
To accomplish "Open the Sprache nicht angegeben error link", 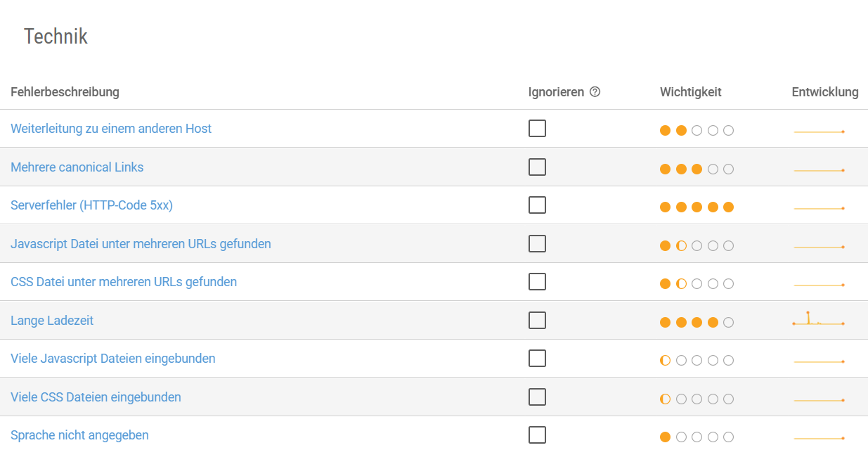I will pyautogui.click(x=79, y=435).
